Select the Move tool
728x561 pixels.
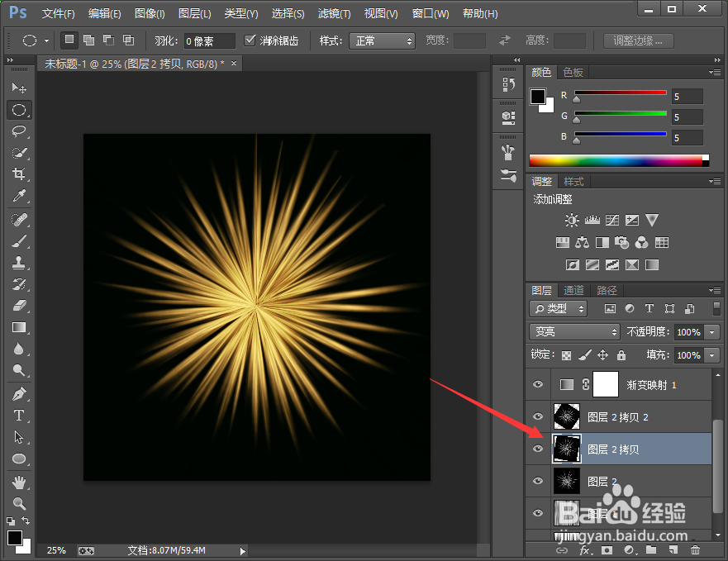coord(18,88)
